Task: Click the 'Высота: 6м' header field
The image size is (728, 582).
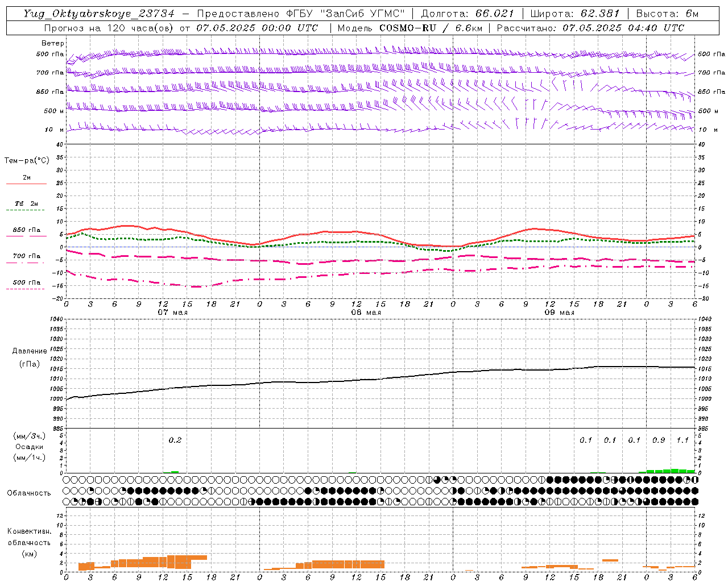Action: 667,14
